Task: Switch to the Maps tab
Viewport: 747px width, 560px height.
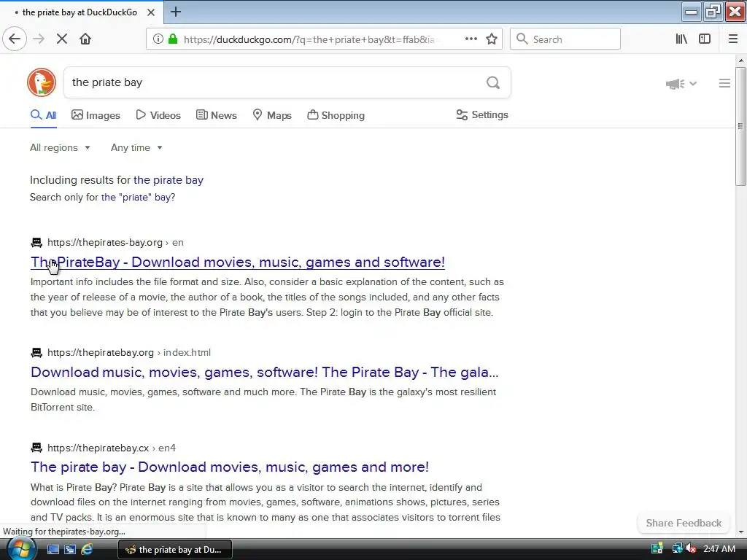Action: tap(272, 115)
